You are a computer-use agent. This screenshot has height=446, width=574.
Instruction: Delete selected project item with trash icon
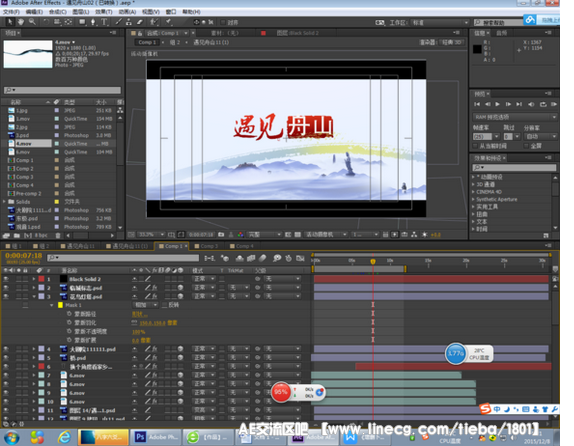58,235
